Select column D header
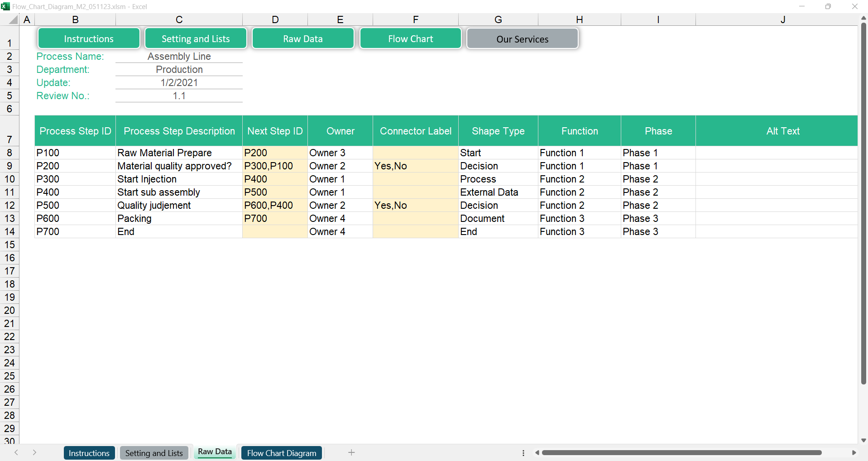The height and width of the screenshot is (461, 868). click(275, 19)
